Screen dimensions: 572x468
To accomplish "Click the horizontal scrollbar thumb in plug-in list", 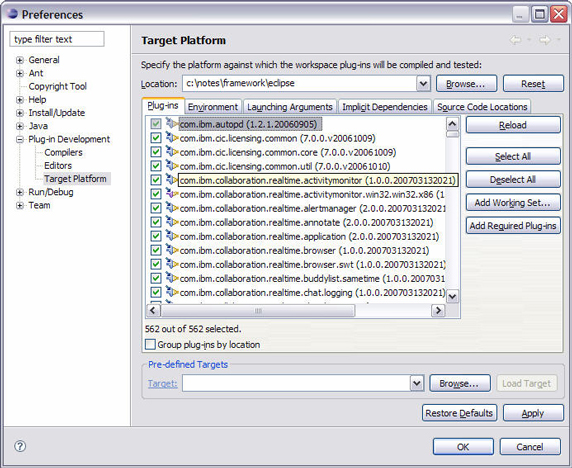I will [x=258, y=310].
